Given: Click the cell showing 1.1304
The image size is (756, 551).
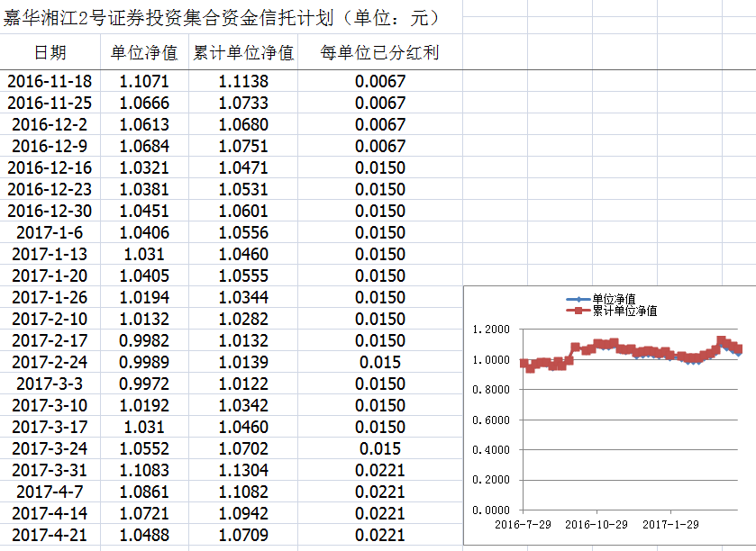Looking at the screenshot, I should pos(243,470).
